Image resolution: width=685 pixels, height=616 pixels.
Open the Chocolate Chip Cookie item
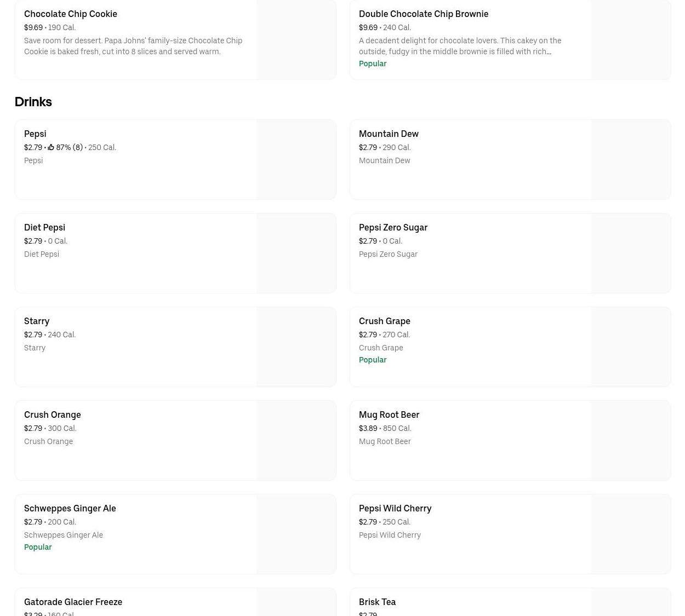(x=71, y=14)
